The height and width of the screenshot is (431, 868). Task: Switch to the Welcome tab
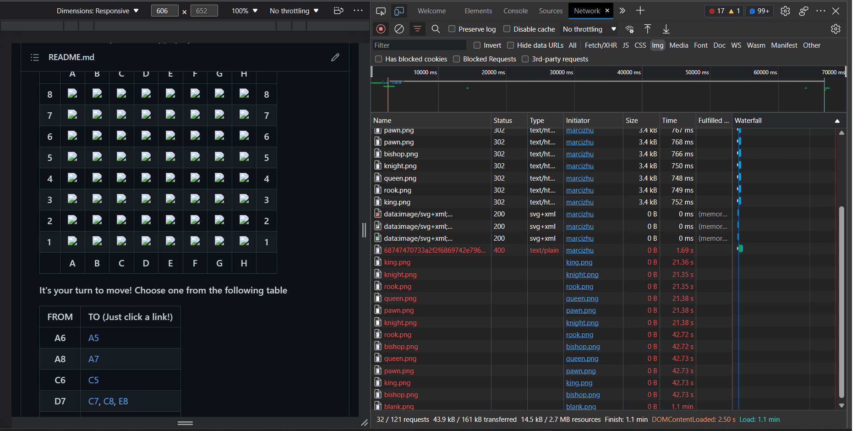click(431, 11)
